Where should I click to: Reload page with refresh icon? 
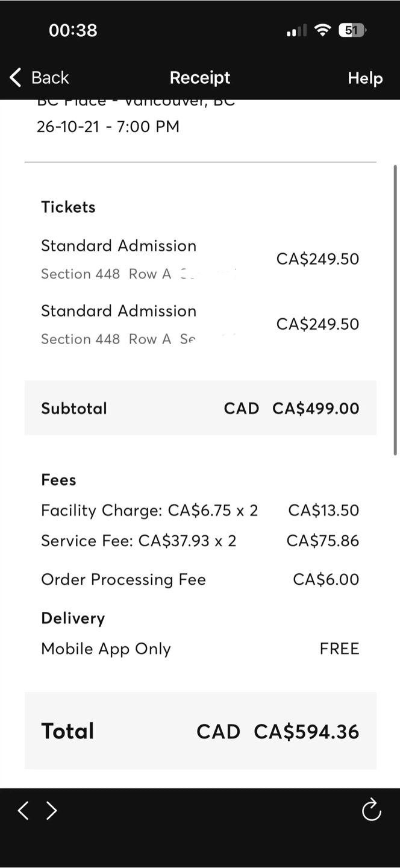(371, 810)
